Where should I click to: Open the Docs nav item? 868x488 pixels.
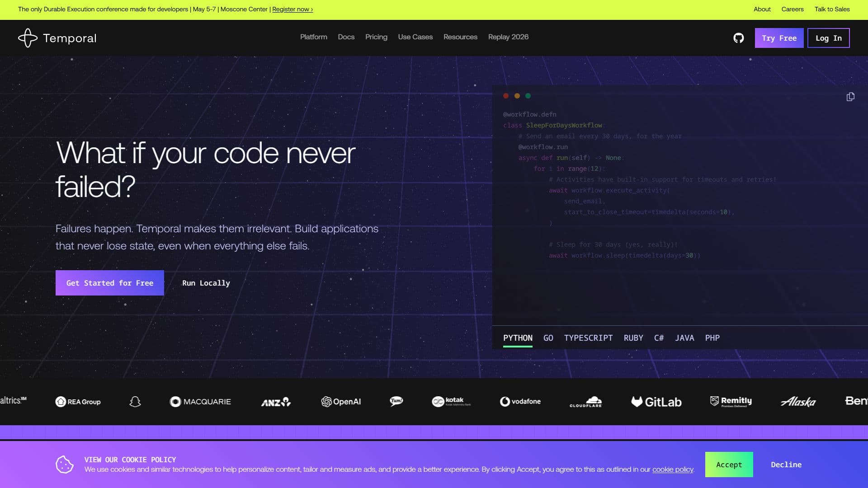point(346,37)
